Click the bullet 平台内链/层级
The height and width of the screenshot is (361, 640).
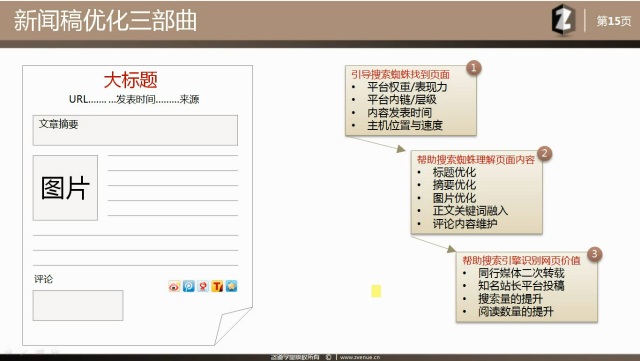(x=402, y=100)
